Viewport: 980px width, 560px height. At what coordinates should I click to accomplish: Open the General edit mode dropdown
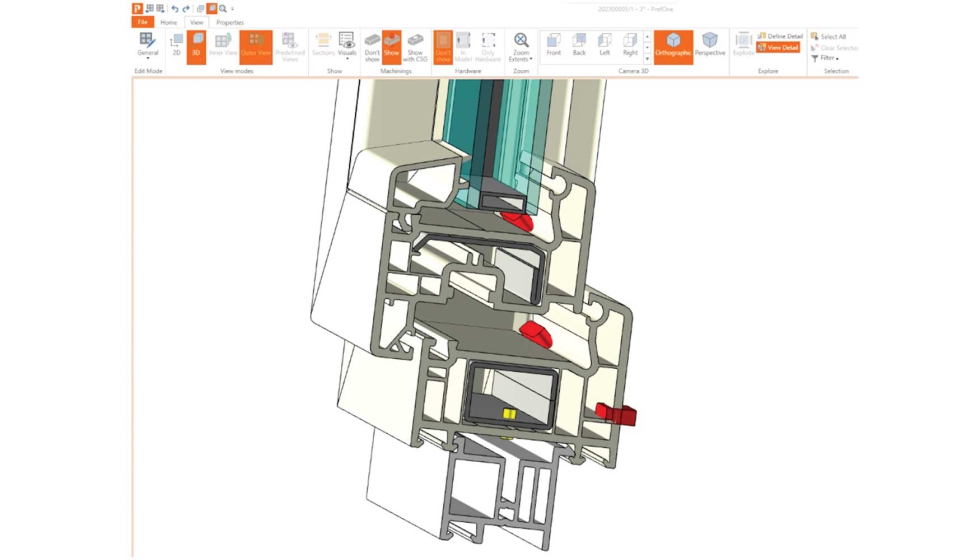(148, 46)
